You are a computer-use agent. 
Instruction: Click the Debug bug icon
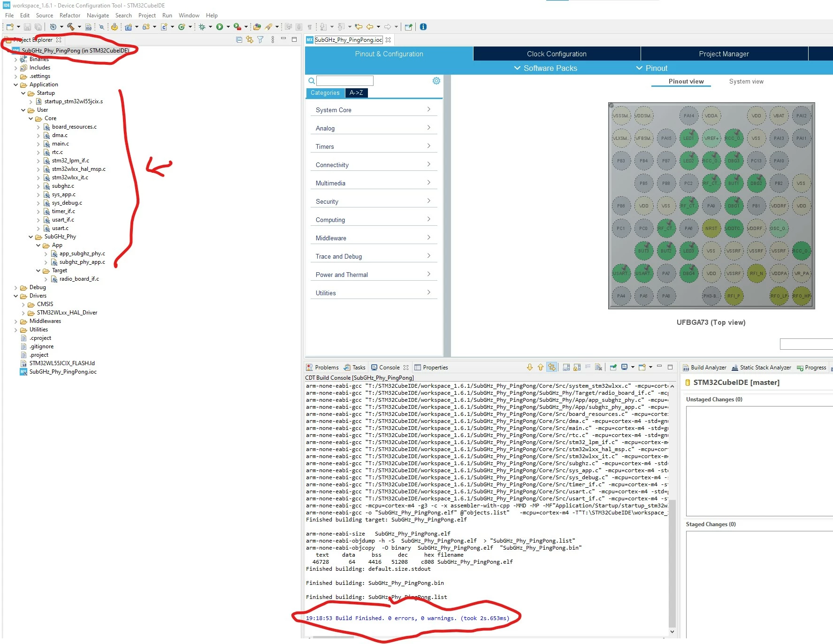click(202, 27)
